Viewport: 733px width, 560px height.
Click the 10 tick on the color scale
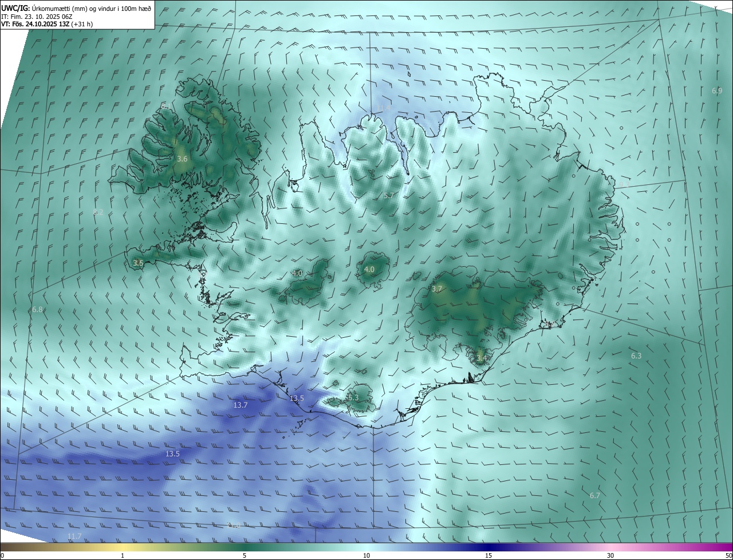pyautogui.click(x=366, y=555)
